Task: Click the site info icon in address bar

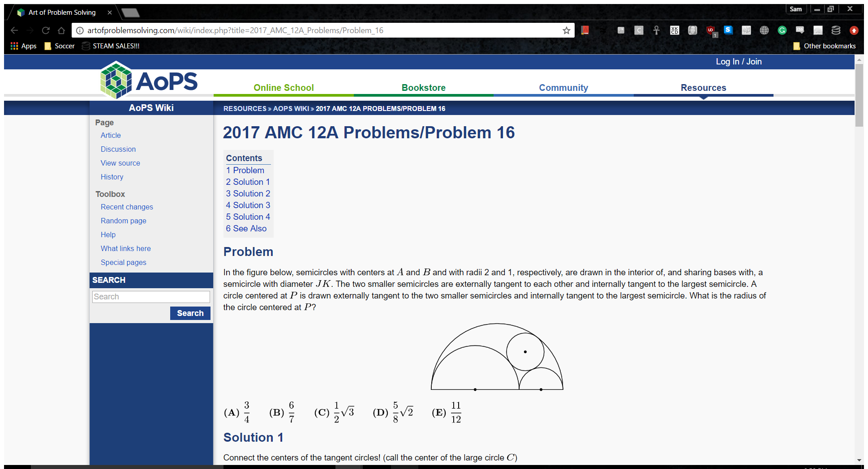Action: [80, 30]
